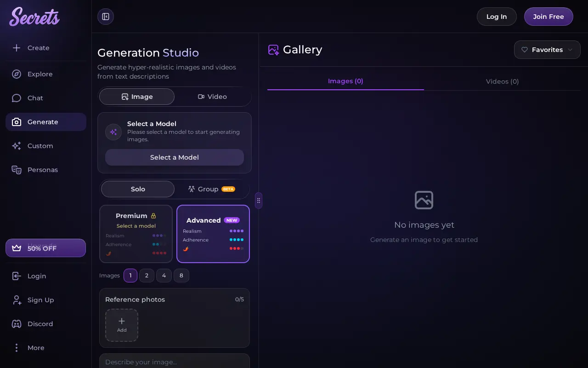Click the 50% OFF crown button
588x368 pixels.
46,248
